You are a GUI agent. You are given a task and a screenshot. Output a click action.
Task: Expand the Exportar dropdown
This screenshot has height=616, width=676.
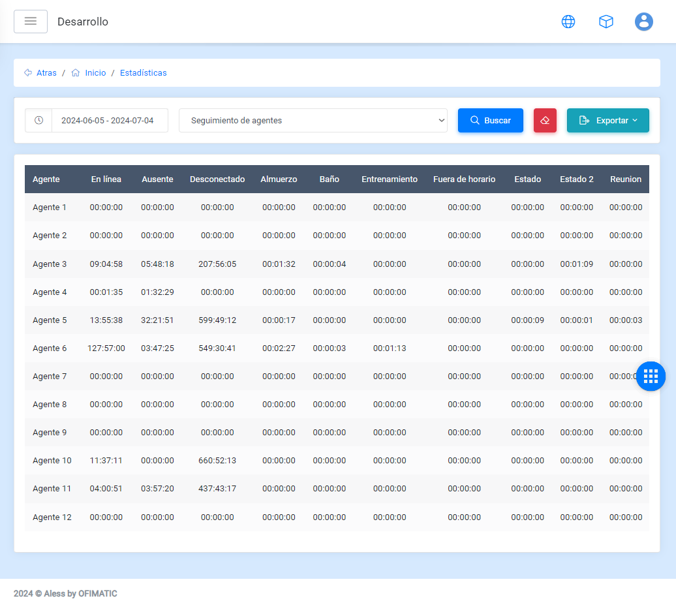click(x=607, y=121)
